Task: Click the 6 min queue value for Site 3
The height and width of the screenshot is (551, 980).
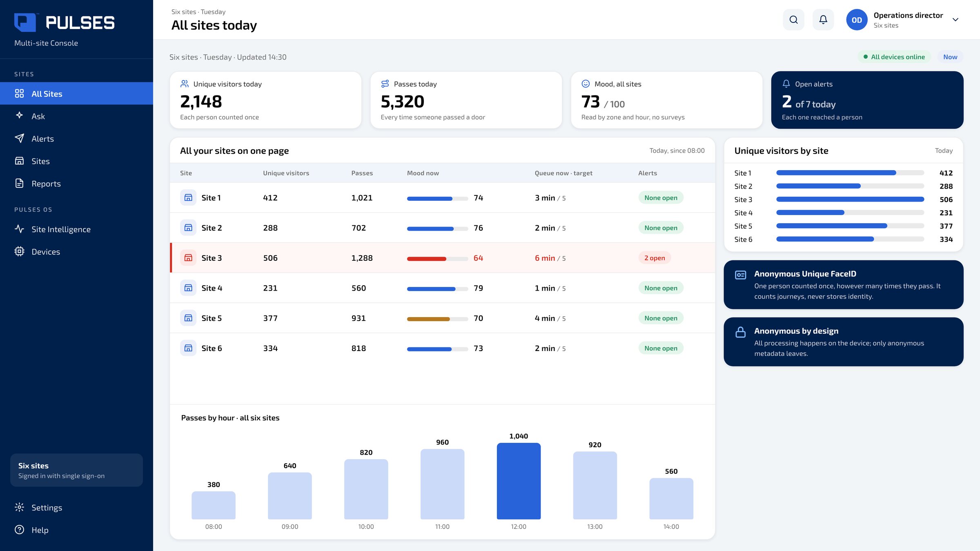Action: [x=545, y=258]
